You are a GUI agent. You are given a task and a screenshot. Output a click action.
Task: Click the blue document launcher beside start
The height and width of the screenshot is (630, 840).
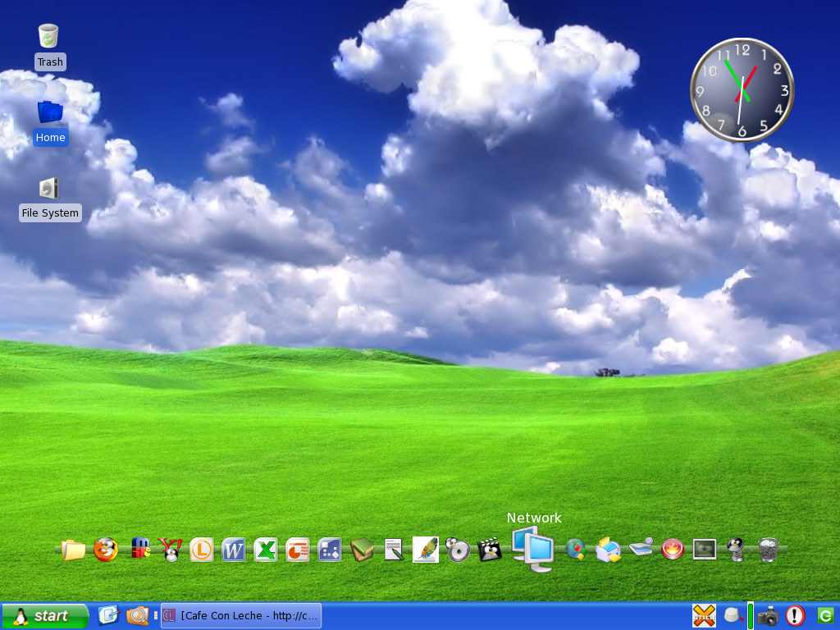click(109, 615)
